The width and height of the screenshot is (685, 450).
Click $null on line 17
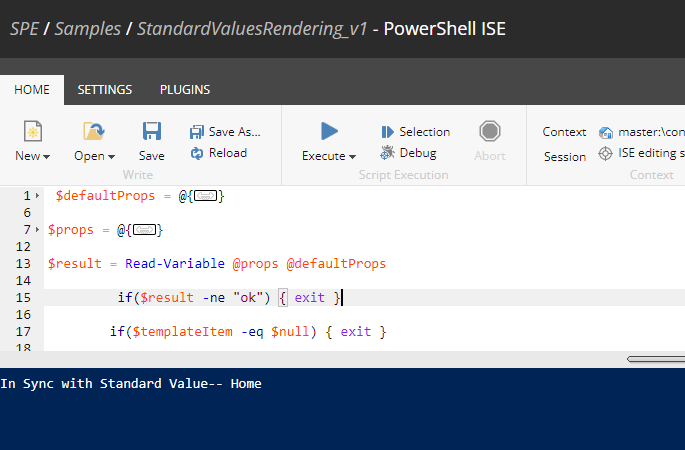290,332
